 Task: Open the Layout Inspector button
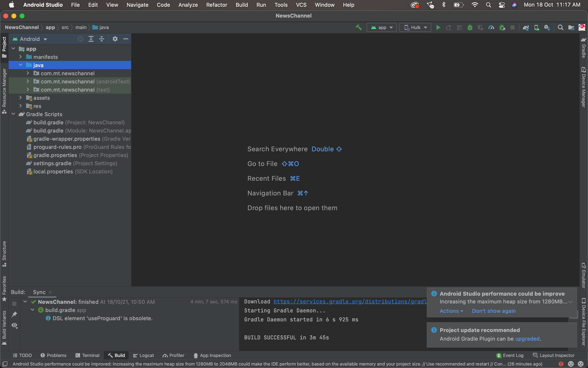tap(553, 355)
